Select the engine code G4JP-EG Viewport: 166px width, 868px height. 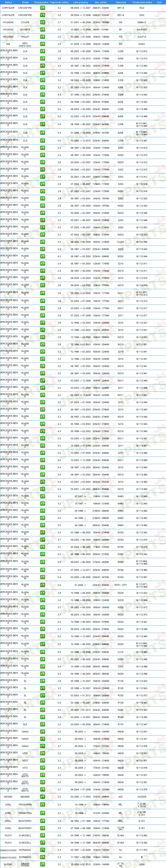142,29
